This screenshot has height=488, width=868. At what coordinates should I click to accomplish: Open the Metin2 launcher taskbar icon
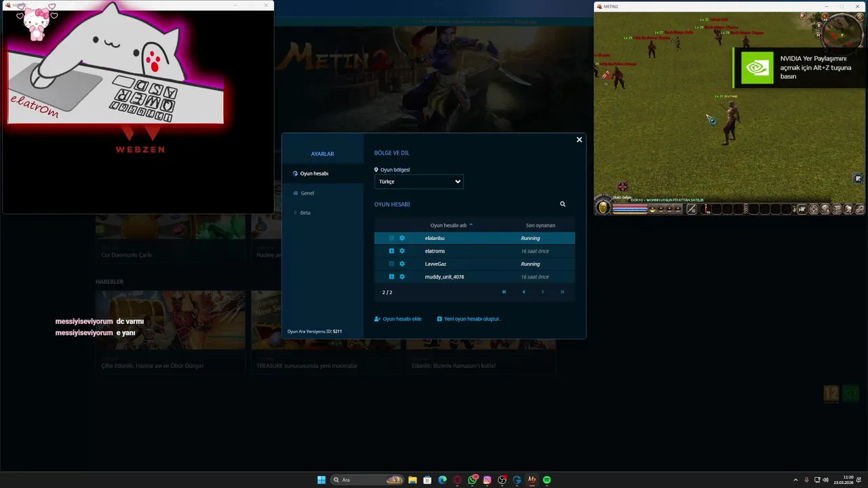click(x=532, y=480)
